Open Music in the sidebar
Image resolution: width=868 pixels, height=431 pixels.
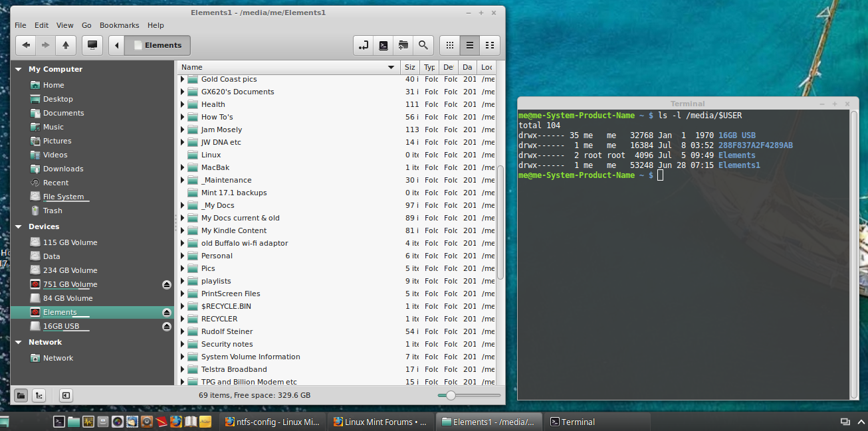tap(53, 127)
